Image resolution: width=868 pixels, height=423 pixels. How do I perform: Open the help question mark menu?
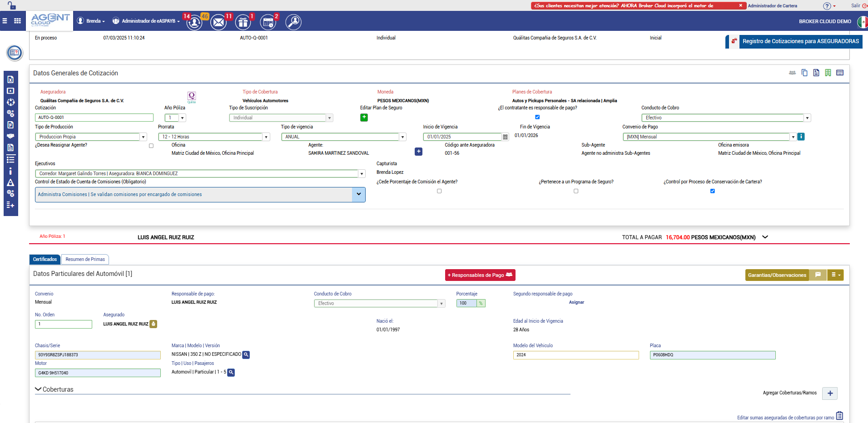pyautogui.click(x=829, y=6)
